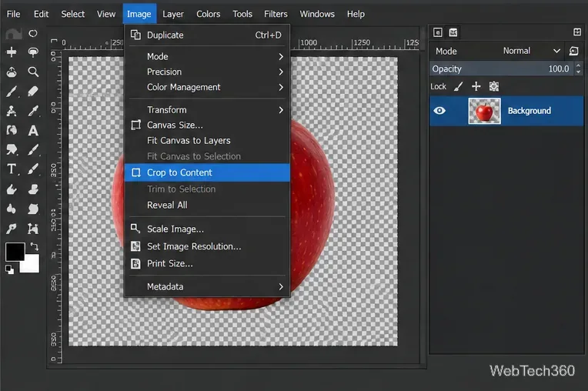The width and height of the screenshot is (588, 391).
Task: Choose Reveal All
Action: [x=207, y=205]
